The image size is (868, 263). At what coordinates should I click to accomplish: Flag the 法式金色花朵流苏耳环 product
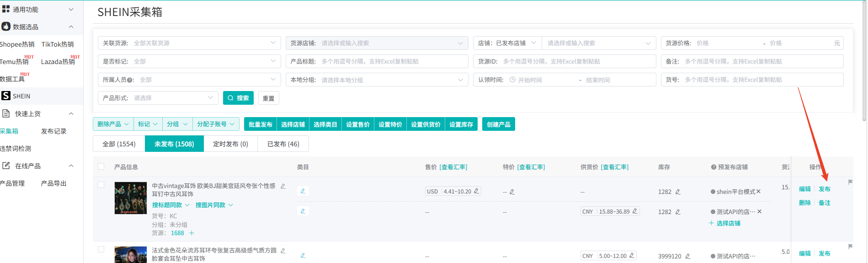pyautogui.click(x=850, y=247)
